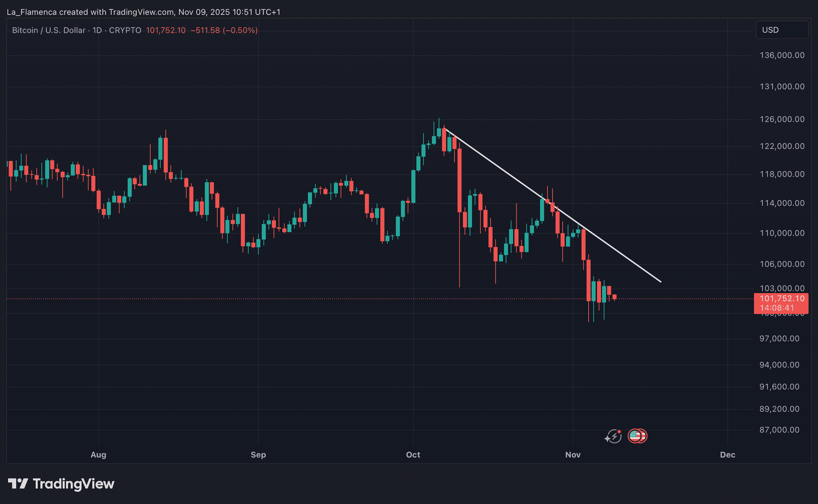Click the TradingView wordmark text
The image size is (818, 504).
73,484
